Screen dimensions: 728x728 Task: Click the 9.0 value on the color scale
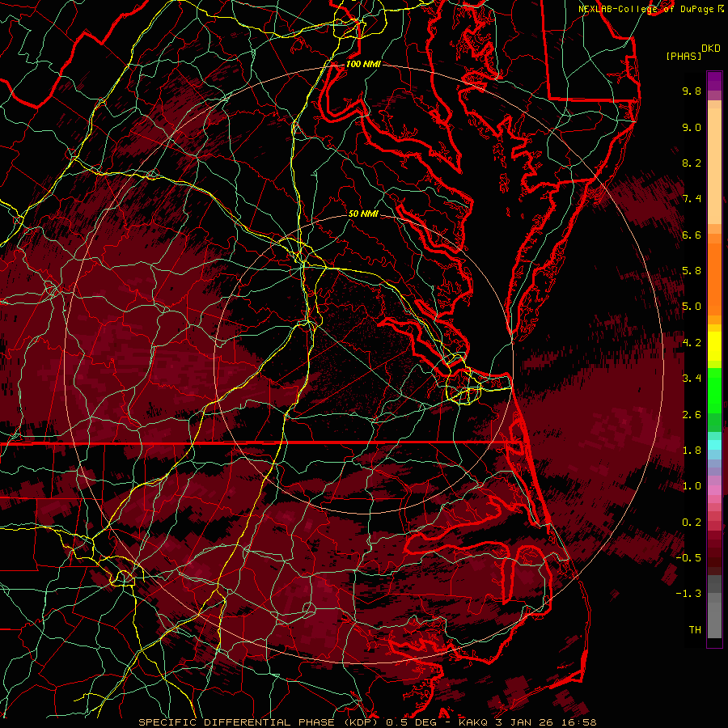point(692,127)
